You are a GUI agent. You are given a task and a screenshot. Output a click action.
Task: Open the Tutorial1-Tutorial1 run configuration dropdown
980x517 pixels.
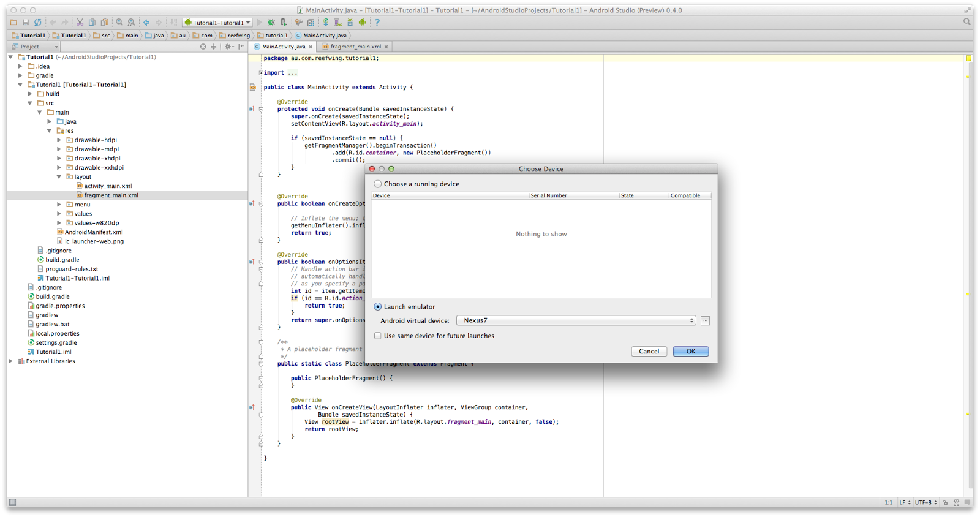point(218,23)
